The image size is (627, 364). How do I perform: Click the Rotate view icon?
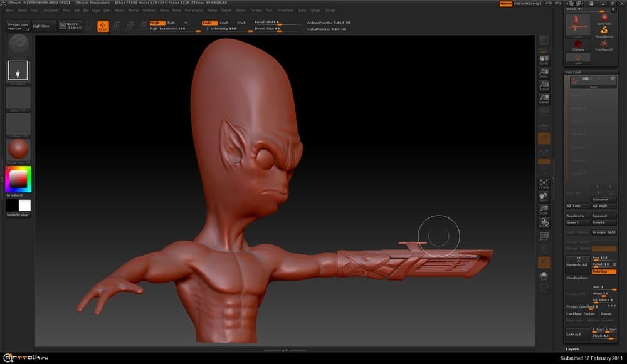tap(544, 222)
